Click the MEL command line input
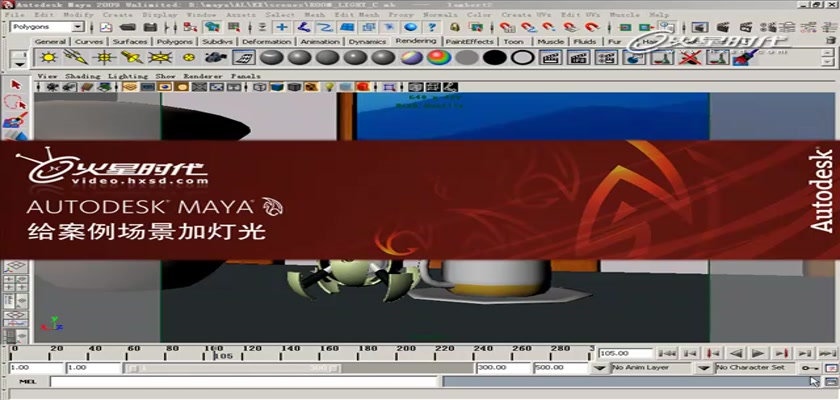The height and width of the screenshot is (400, 840). pyautogui.click(x=244, y=382)
